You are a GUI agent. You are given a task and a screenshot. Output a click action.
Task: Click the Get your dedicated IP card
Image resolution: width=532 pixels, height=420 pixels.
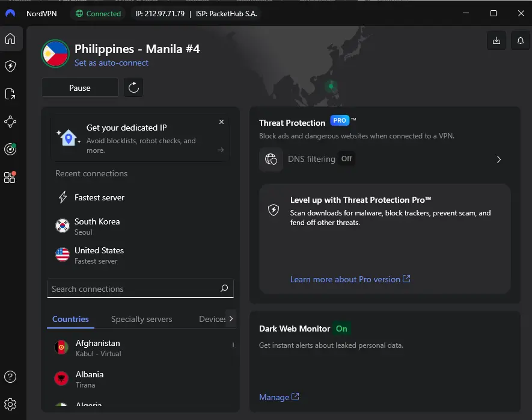(140, 138)
